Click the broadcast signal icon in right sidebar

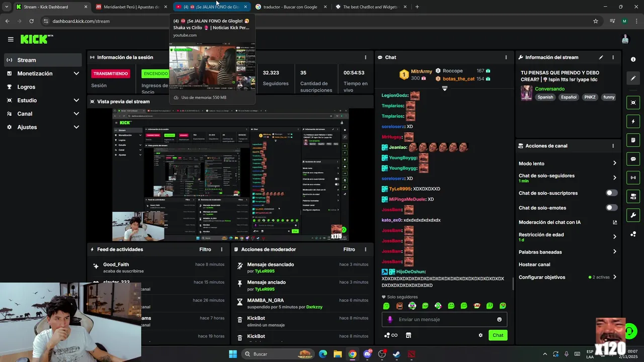coord(633,177)
